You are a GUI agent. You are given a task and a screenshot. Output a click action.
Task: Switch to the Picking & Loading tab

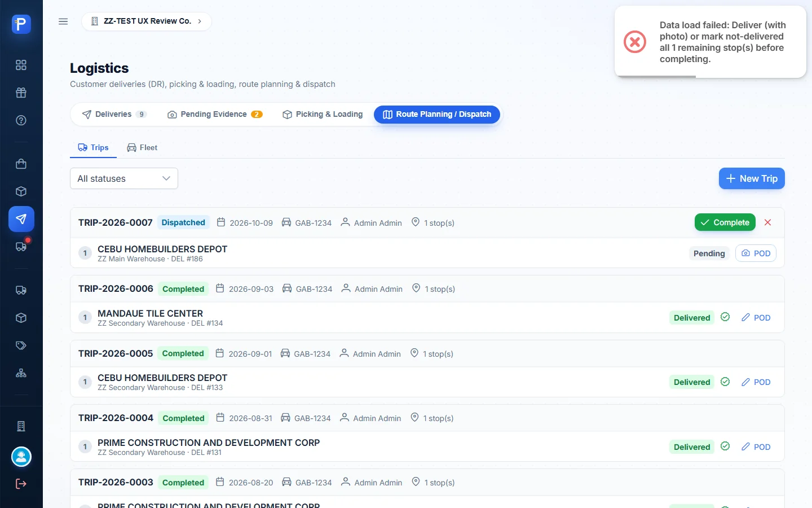click(323, 114)
